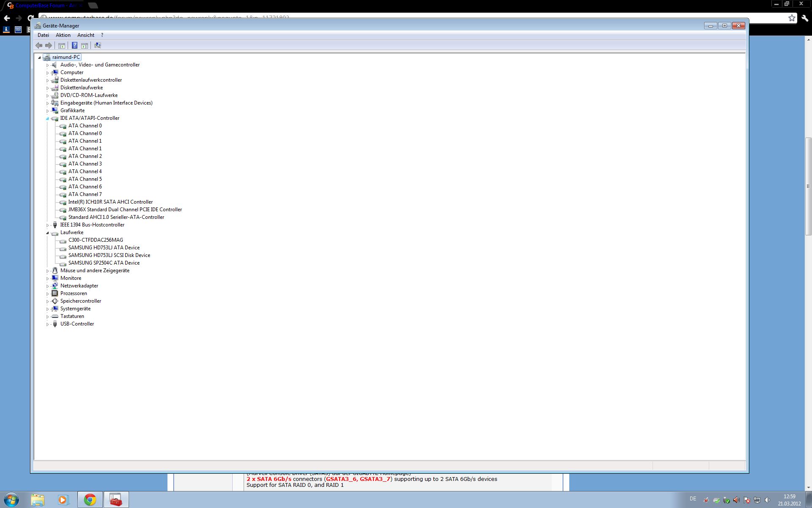
Task: Select Intel(R) ICH10R SATA AHCI Controller
Action: tap(110, 202)
